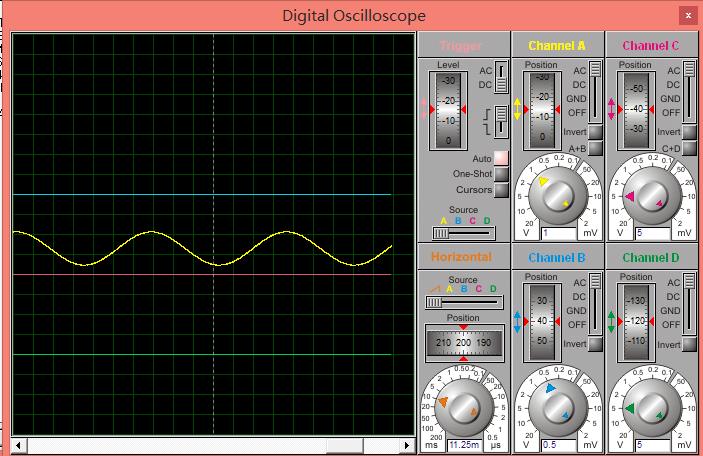Click the orange pointer on Horizontal timebase knob
Viewport: 703px width, 456px height.
coord(443,401)
